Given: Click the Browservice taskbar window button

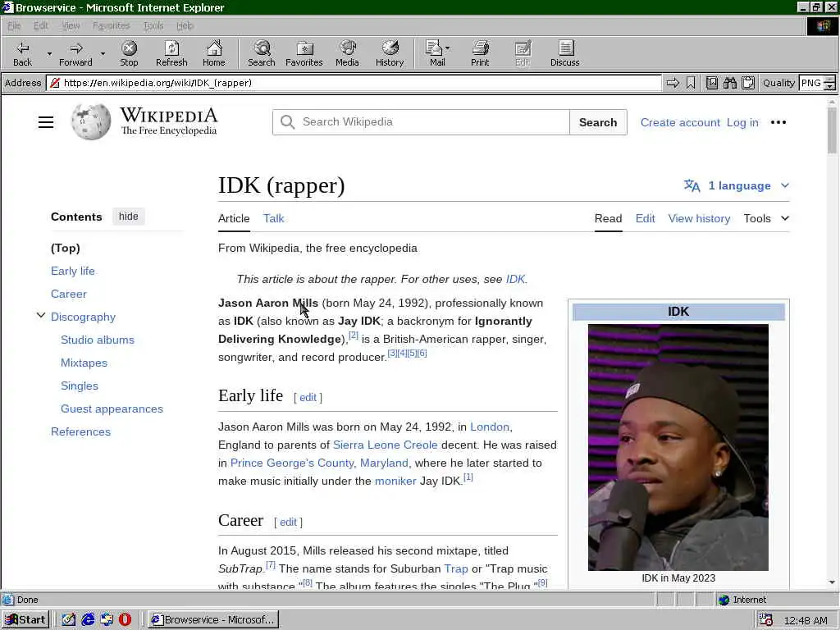Looking at the screenshot, I should [213, 620].
